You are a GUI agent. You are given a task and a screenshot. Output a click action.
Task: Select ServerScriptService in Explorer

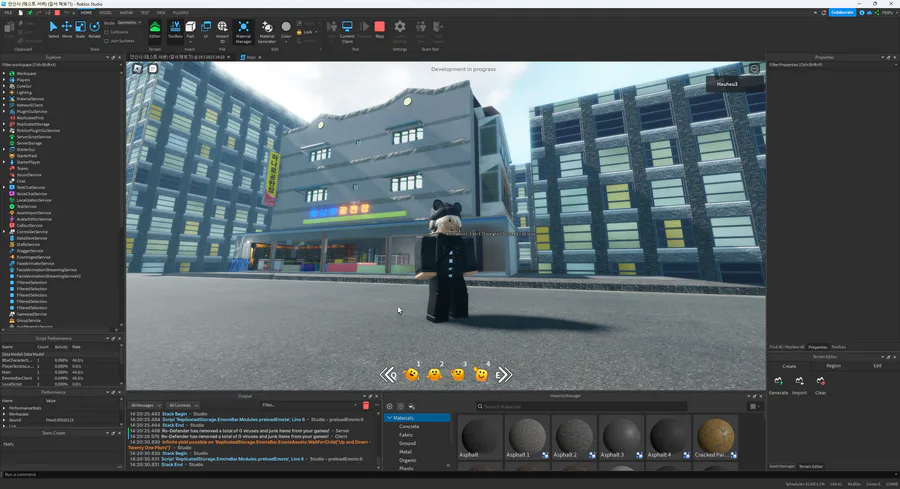click(33, 137)
